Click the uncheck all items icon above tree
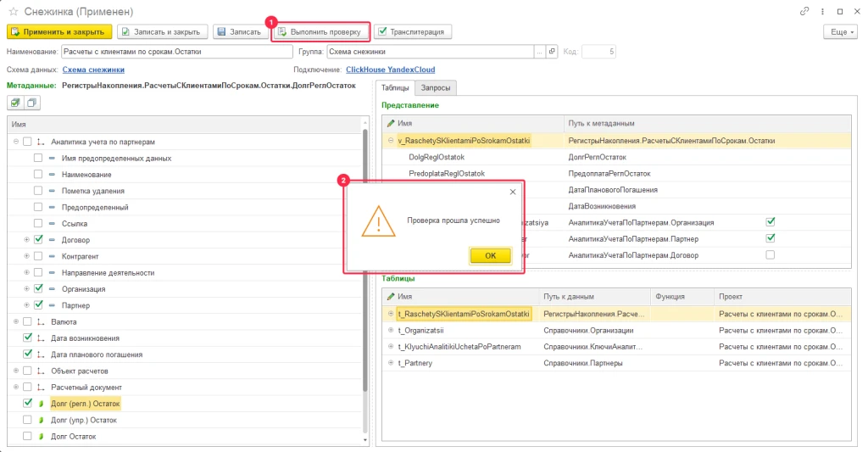 pos(32,103)
